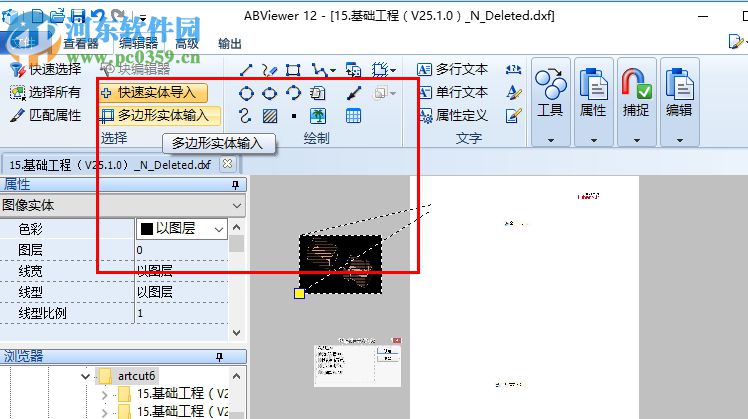
Task: Click 多边形实体输入 button
Action: 159,115
